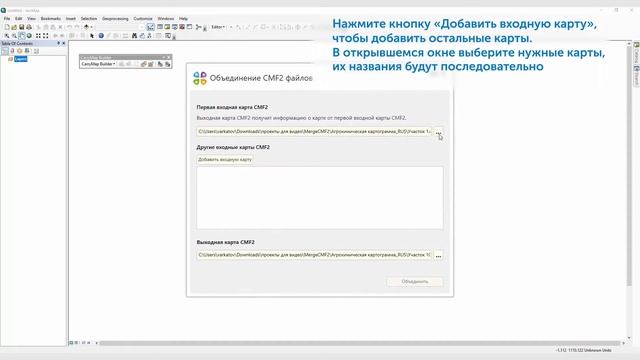This screenshot has height=360, width=640.
Task: Click 'Добавить входную карту' button
Action: tap(225, 160)
